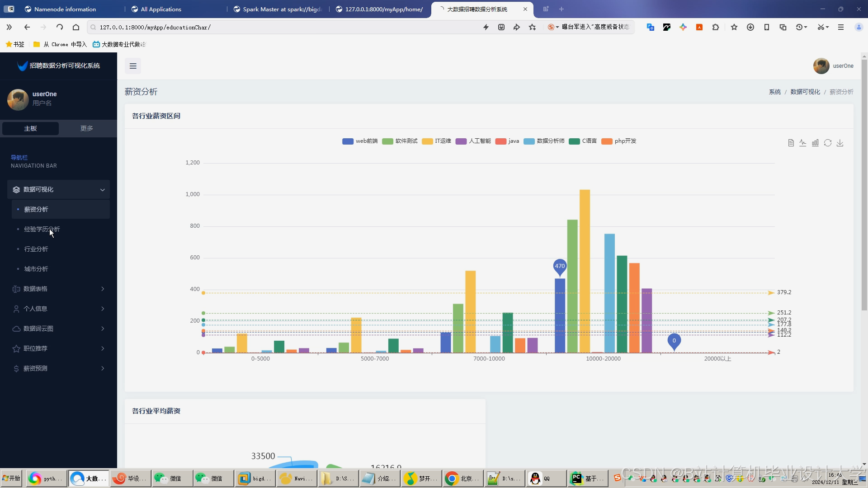Viewport: 868px width, 488px height.
Task: Switch to the 更多 tab
Action: pyautogui.click(x=86, y=128)
